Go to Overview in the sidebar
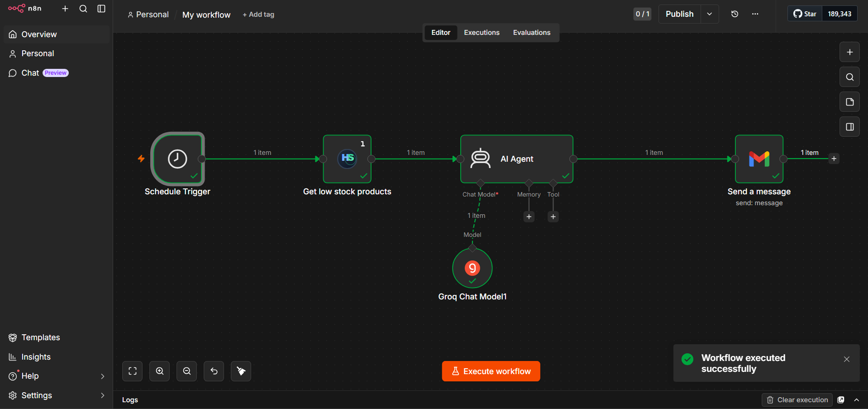Viewport: 868px width, 409px height. coord(57,34)
